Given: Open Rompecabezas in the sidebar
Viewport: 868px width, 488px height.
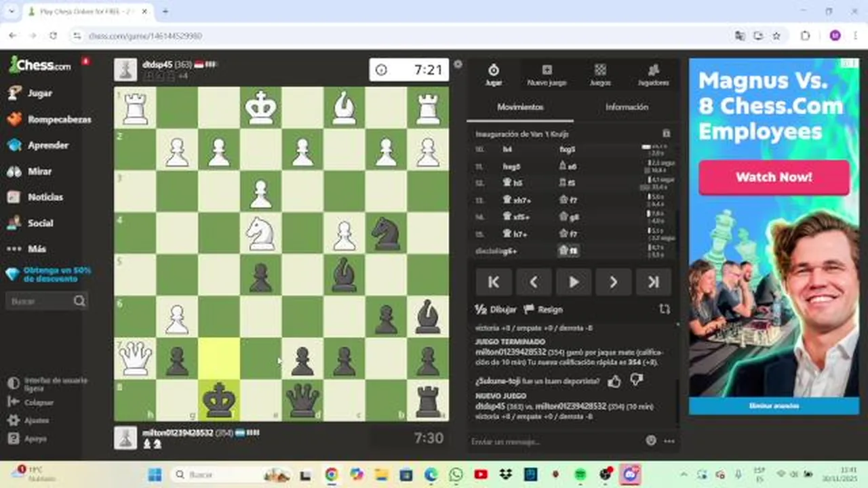Looking at the screenshot, I should click(x=49, y=119).
